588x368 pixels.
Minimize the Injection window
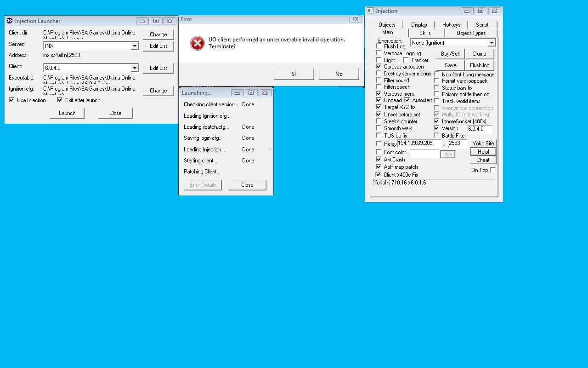click(467, 11)
